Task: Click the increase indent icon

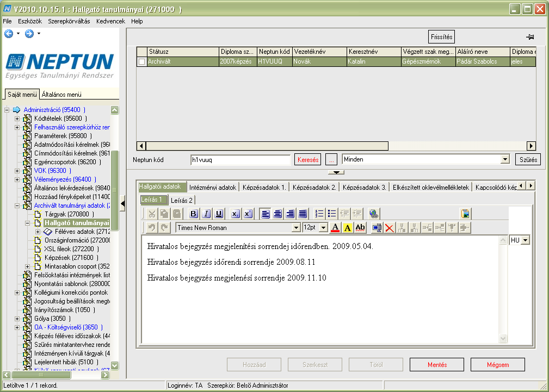Action: click(357, 214)
